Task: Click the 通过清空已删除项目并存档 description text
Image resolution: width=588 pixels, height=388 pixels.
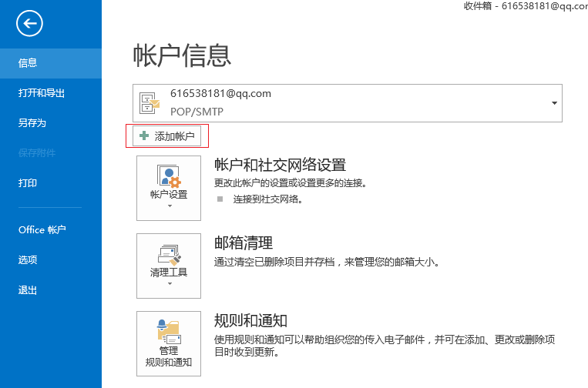Action: click(x=327, y=262)
